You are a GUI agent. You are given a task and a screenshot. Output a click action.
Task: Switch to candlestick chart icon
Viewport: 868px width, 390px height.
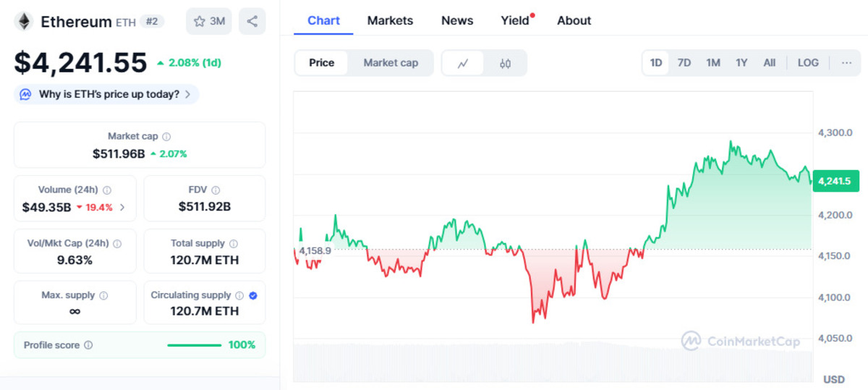click(x=505, y=63)
